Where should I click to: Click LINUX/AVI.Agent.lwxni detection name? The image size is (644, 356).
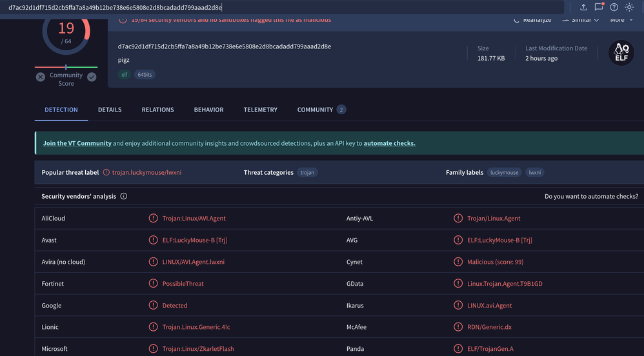(194, 262)
